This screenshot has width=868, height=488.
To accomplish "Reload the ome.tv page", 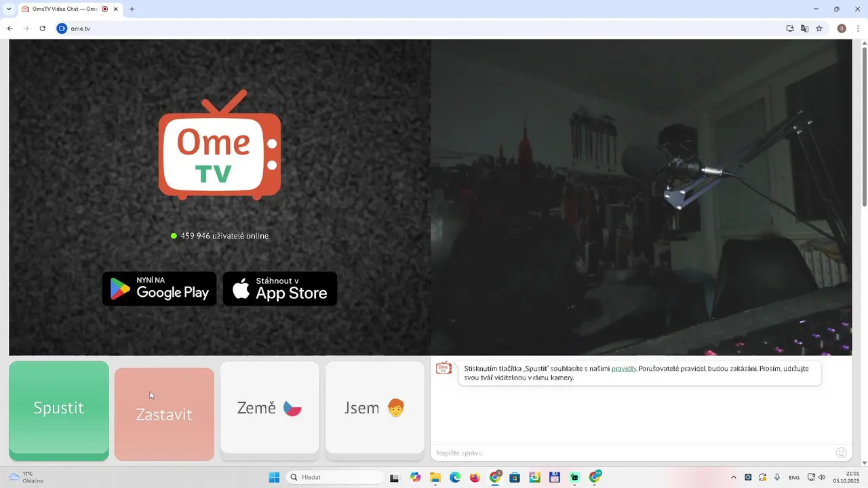I will click(42, 28).
